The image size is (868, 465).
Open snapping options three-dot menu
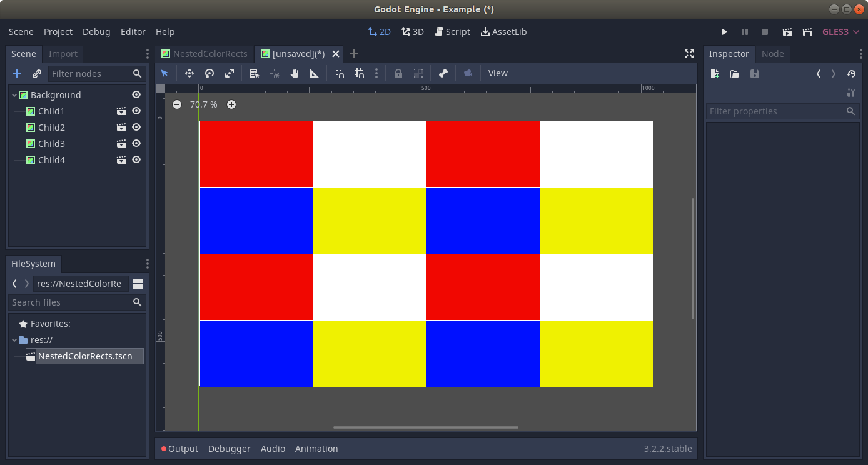tap(376, 73)
